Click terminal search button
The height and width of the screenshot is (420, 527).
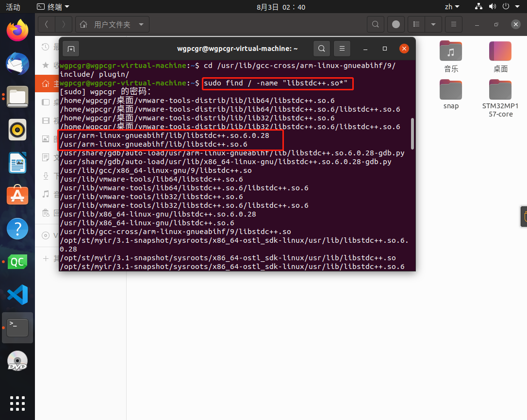(x=322, y=49)
